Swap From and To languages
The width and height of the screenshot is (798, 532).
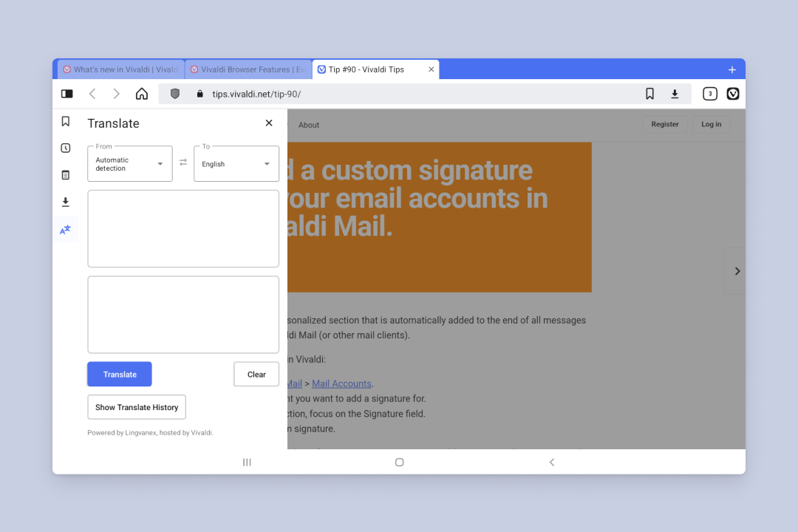coord(183,162)
